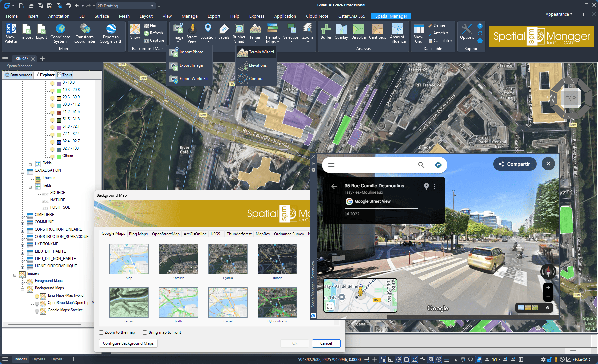
Task: Click the Street View search magnifier
Action: coord(421,165)
